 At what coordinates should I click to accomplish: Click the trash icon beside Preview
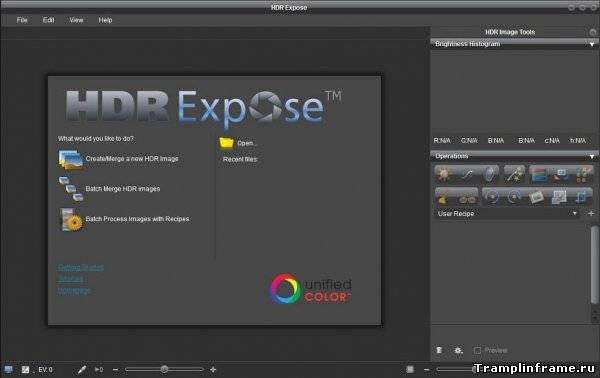(x=439, y=350)
